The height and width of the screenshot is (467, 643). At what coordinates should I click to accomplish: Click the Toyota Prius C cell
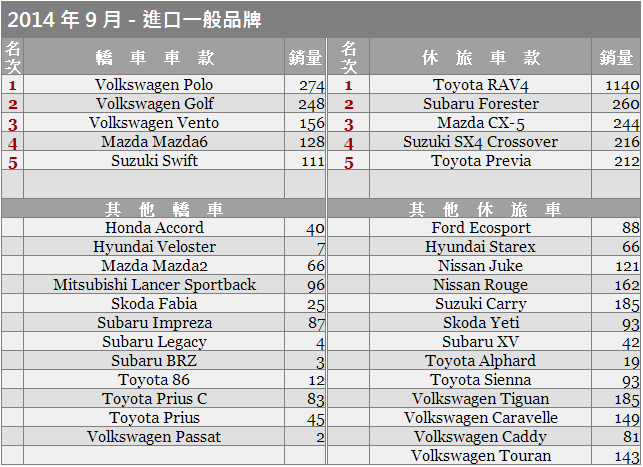pos(154,399)
